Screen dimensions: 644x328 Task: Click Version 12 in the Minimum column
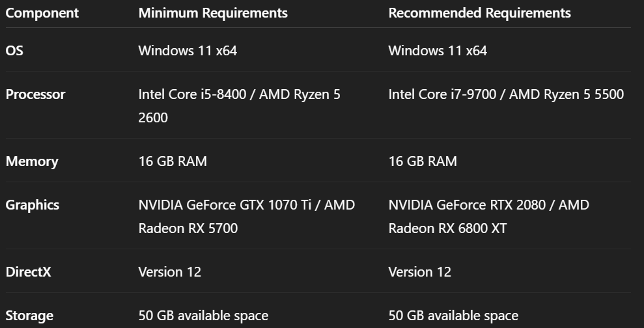tap(170, 272)
